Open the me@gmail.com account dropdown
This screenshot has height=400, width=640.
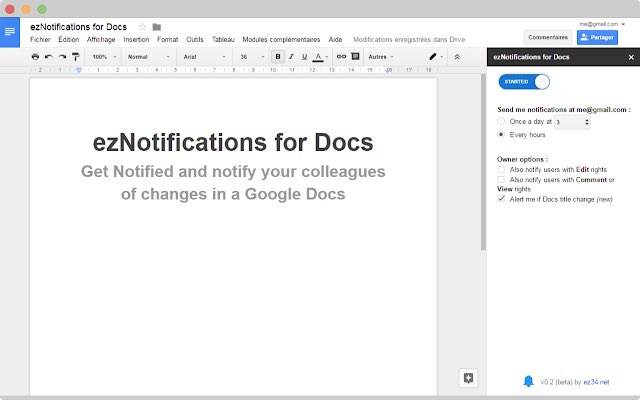point(602,24)
